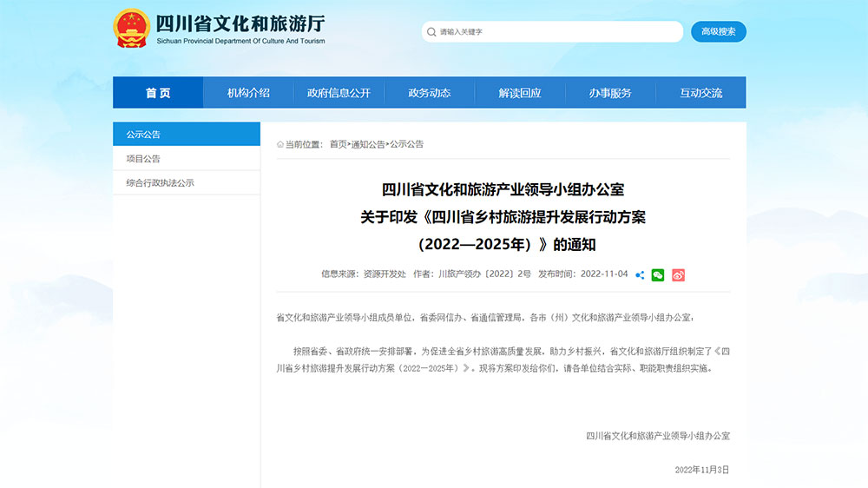Open 互动交流 navigation item
This screenshot has height=488, width=868.
[x=700, y=93]
